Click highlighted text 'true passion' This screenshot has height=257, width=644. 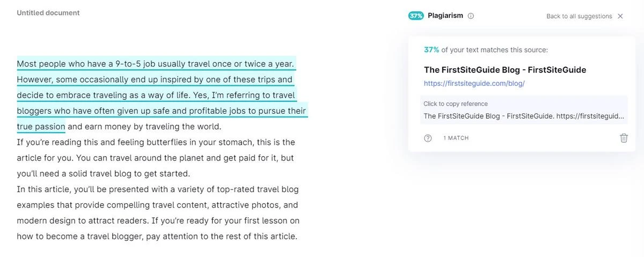coord(41,127)
